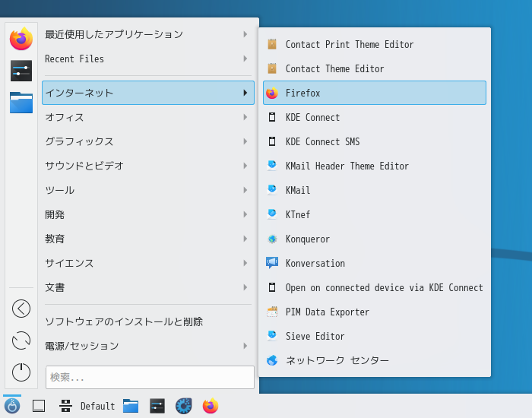Open KTnef entry
This screenshot has height=418, width=532.
[x=375, y=214]
